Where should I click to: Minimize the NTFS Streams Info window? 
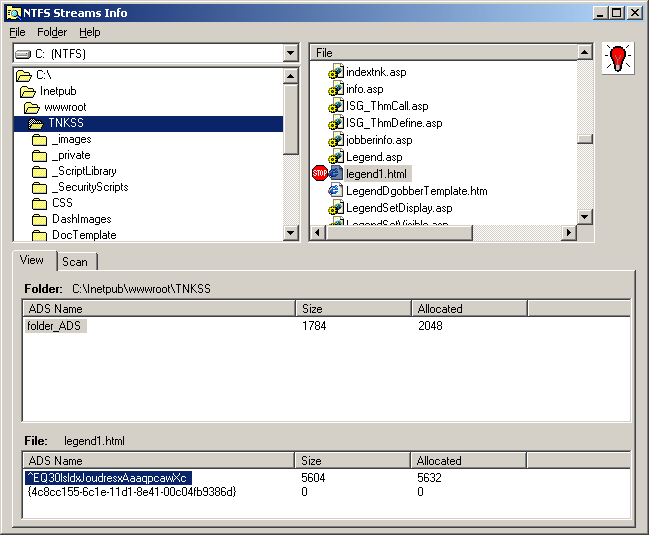tap(600, 13)
